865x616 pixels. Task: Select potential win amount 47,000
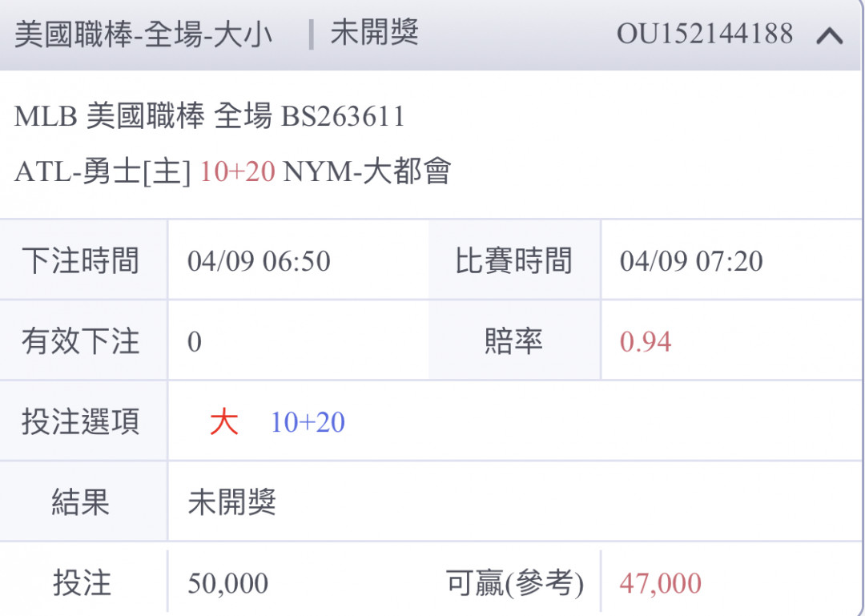point(660,583)
